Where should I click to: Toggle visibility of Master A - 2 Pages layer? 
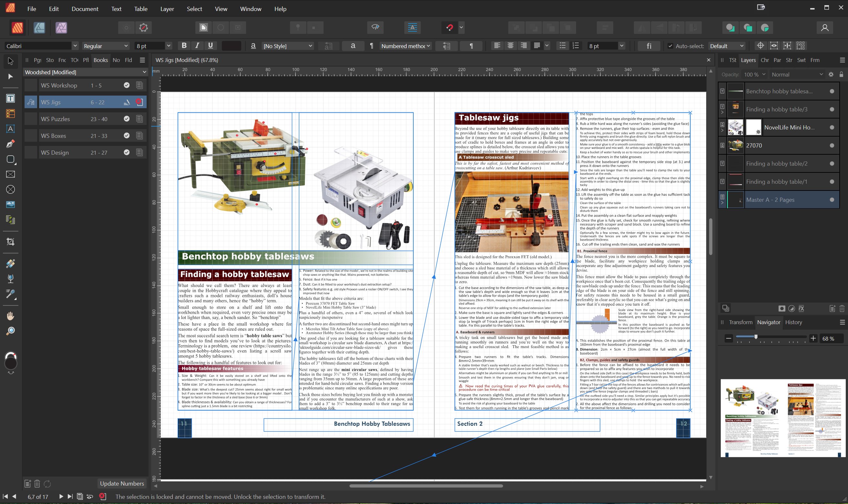pos(832,200)
